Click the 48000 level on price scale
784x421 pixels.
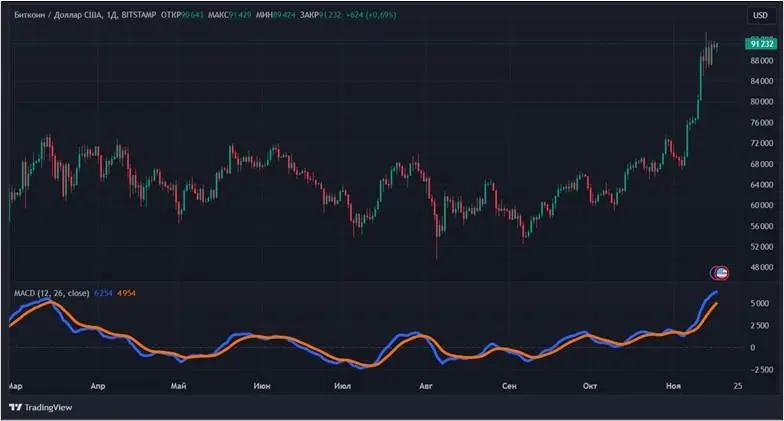pyautogui.click(x=761, y=267)
